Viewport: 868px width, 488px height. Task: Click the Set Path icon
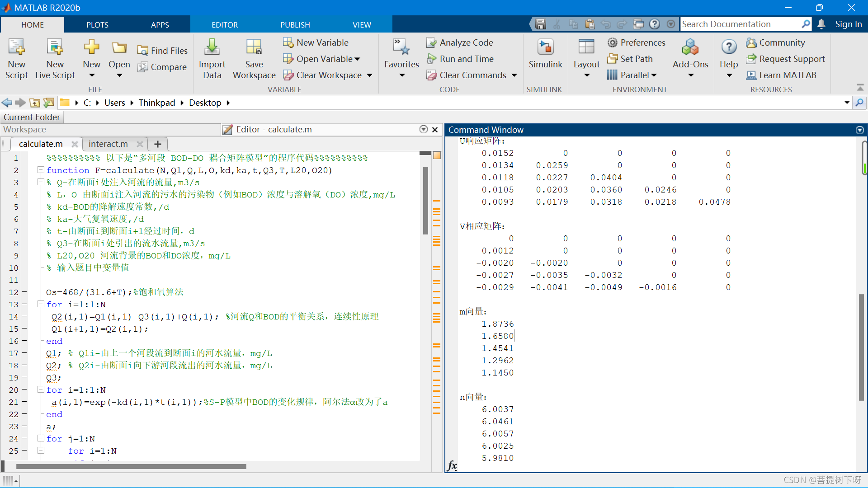click(x=612, y=59)
